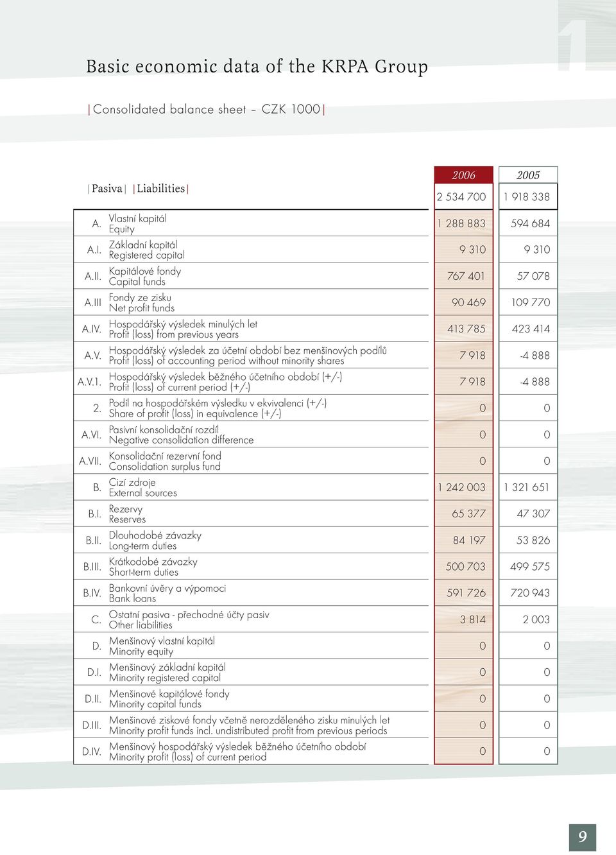Select 'Consolidation surplus fund' row label
Screen dimensions: 616x855
pos(164,467)
